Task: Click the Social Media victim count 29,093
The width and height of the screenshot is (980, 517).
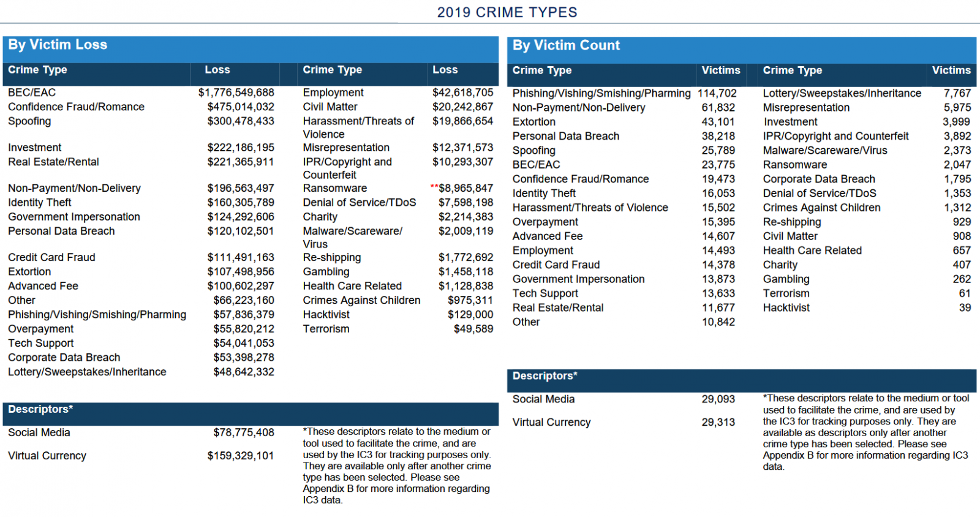Action: (x=718, y=399)
